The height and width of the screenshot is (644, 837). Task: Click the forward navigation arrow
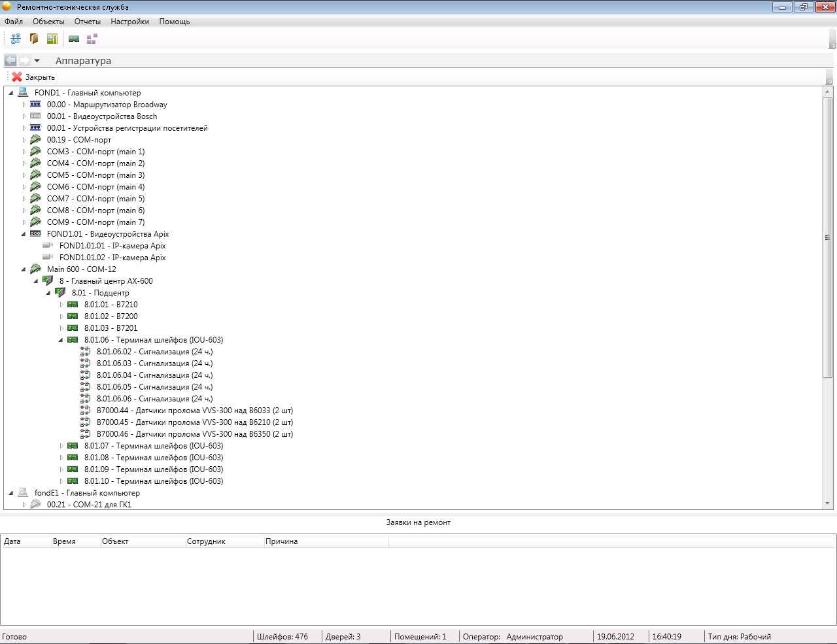pos(24,61)
